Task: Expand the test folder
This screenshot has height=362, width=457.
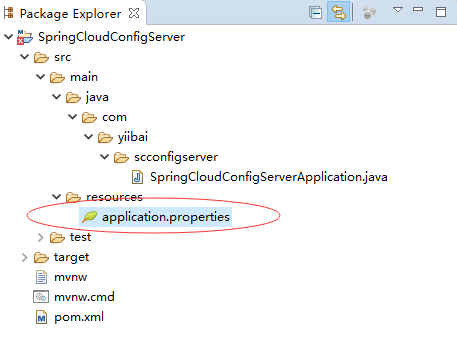Action: click(x=41, y=237)
